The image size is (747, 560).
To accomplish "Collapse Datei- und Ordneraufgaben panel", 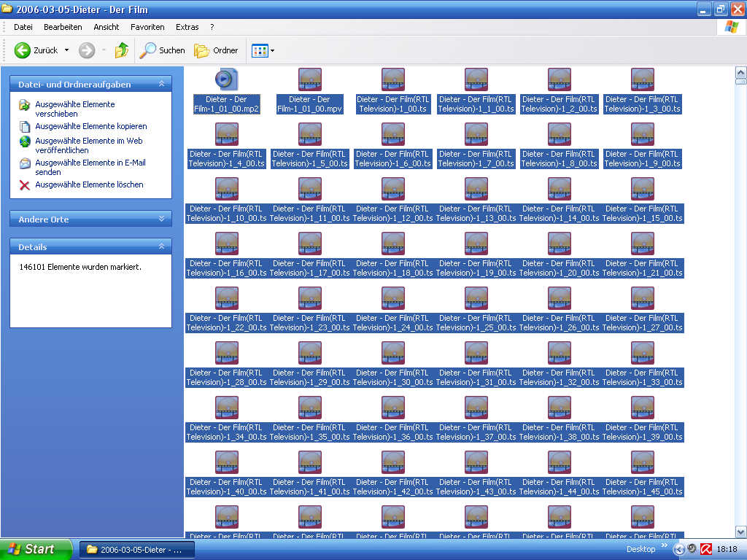I will [161, 84].
